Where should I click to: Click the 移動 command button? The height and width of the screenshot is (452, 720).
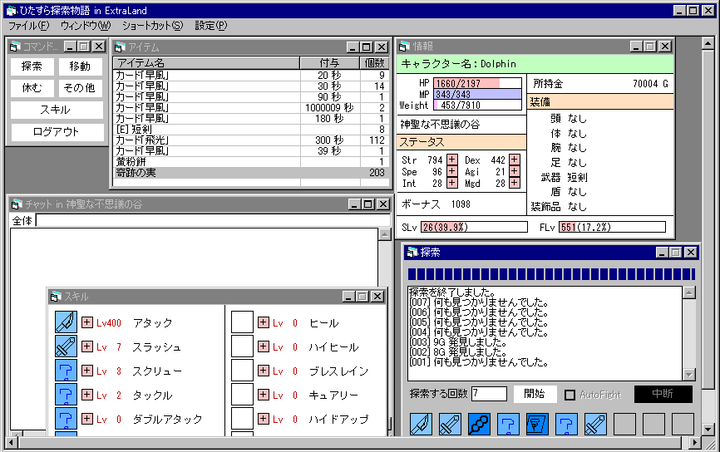80,66
